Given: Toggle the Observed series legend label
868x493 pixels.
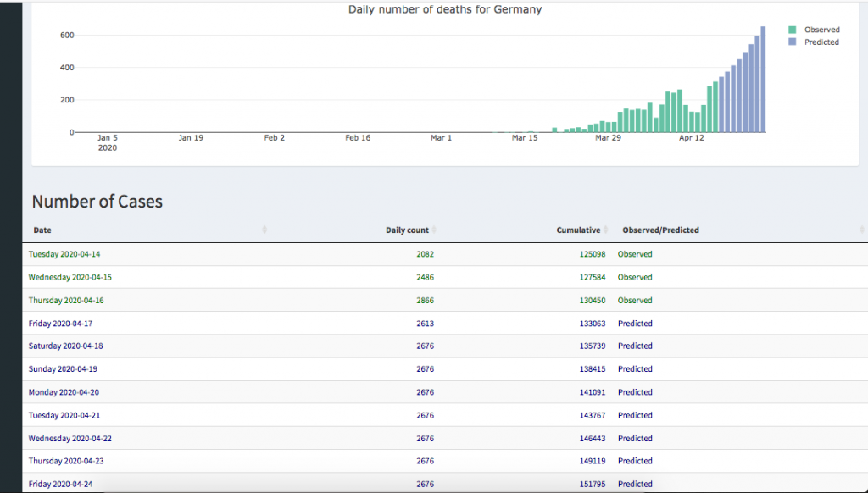Looking at the screenshot, I should 821,30.
